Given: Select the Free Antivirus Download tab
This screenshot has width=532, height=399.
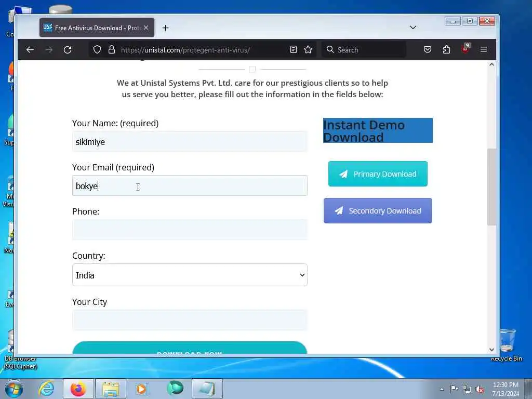Looking at the screenshot, I should pos(97,28).
